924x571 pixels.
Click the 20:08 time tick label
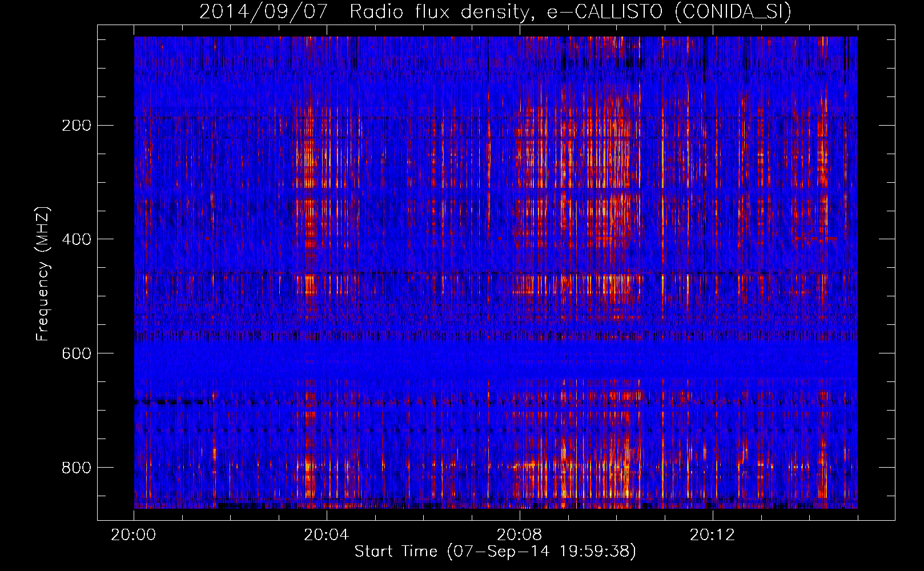[x=520, y=535]
